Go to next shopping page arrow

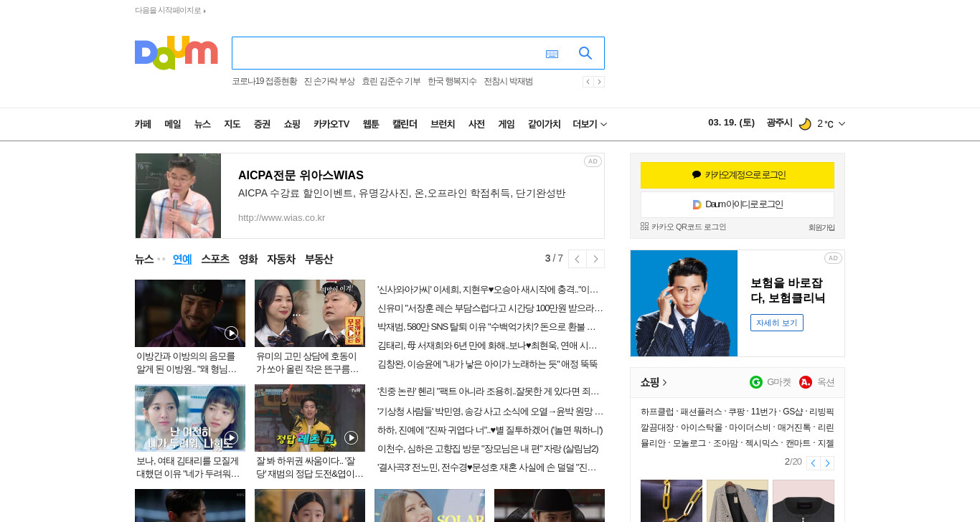click(x=827, y=463)
